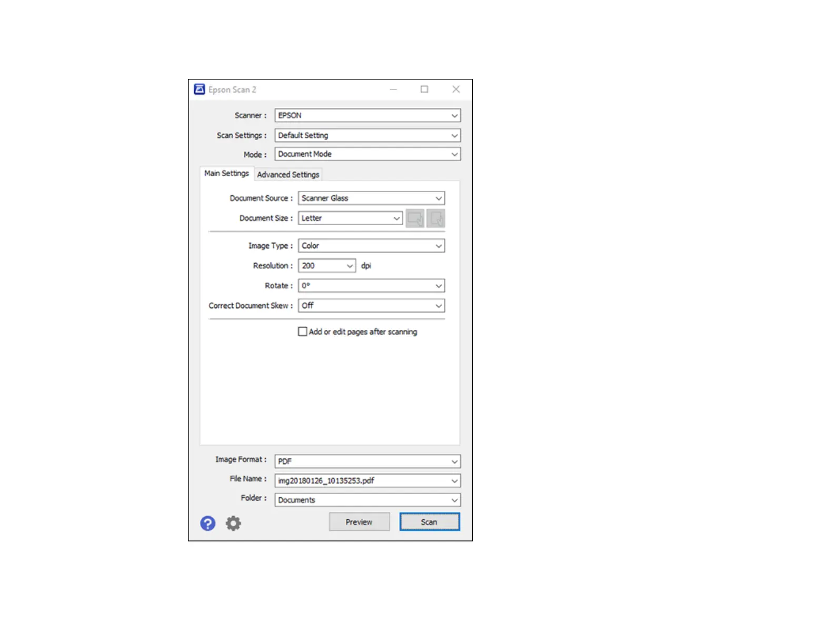The width and height of the screenshot is (834, 644).
Task: Expand the Rotate dropdown
Action: [372, 286]
